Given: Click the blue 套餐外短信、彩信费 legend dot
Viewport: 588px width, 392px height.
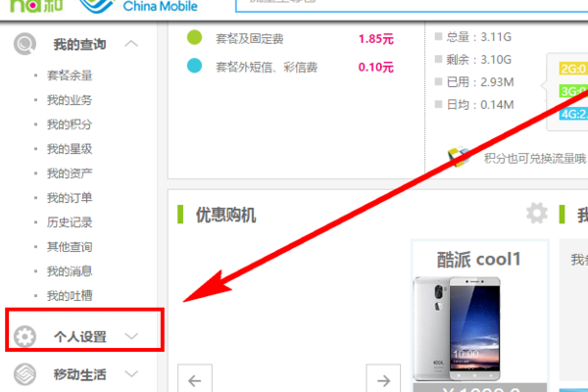Looking at the screenshot, I should (x=194, y=66).
